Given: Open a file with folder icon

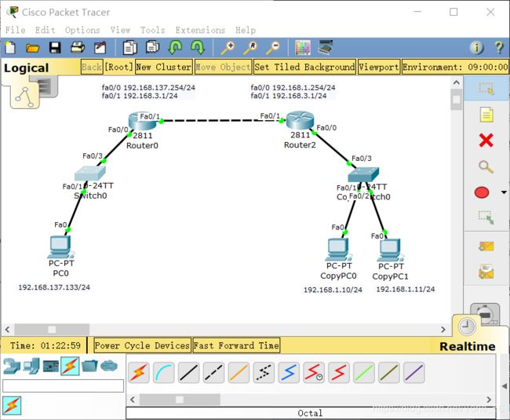Looking at the screenshot, I should tap(32, 48).
